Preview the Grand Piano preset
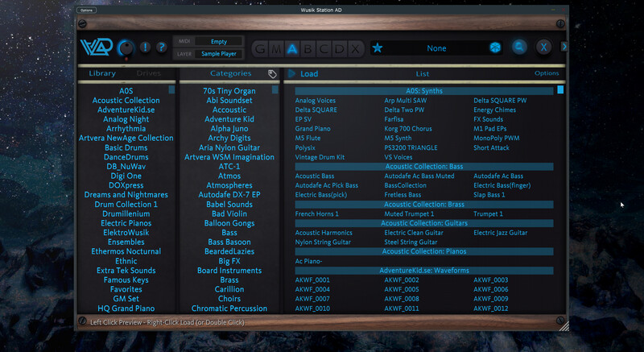Screen dimensions: 644x352 312,129
